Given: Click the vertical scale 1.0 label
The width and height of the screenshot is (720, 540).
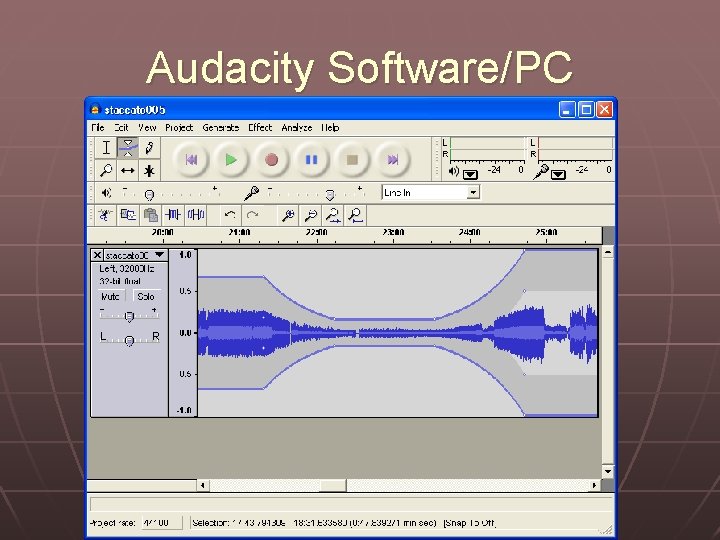Looking at the screenshot, I should tap(185, 254).
